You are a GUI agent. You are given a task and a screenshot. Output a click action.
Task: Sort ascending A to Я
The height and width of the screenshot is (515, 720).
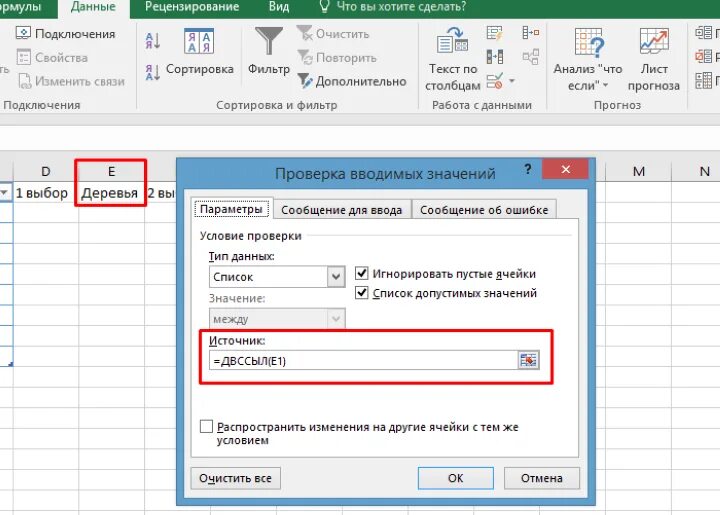[153, 41]
